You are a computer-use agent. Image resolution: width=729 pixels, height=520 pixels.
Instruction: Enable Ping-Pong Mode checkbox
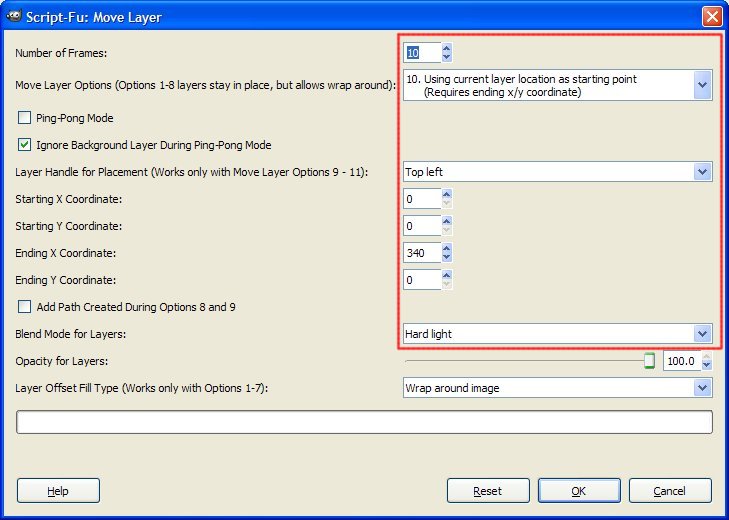24,118
